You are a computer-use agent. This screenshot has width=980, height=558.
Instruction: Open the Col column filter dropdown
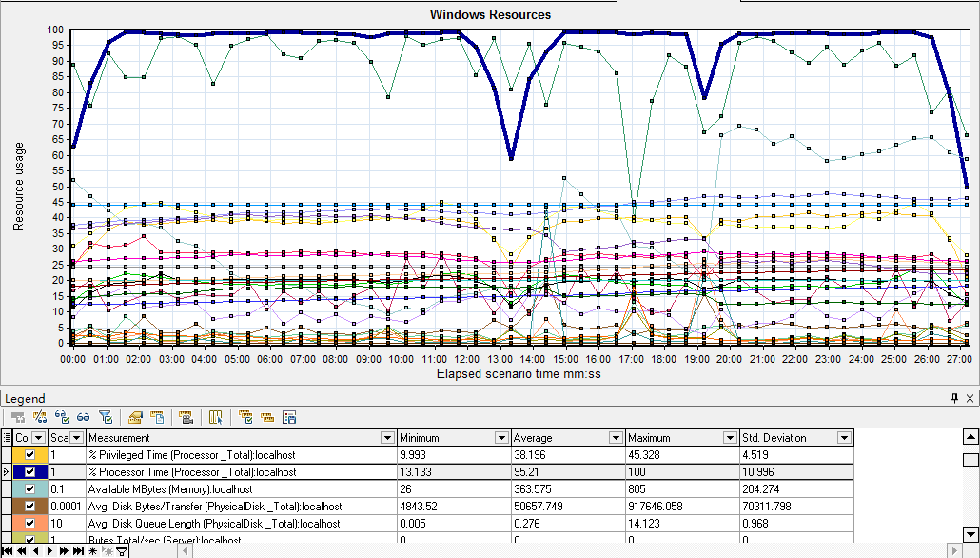pos(39,438)
